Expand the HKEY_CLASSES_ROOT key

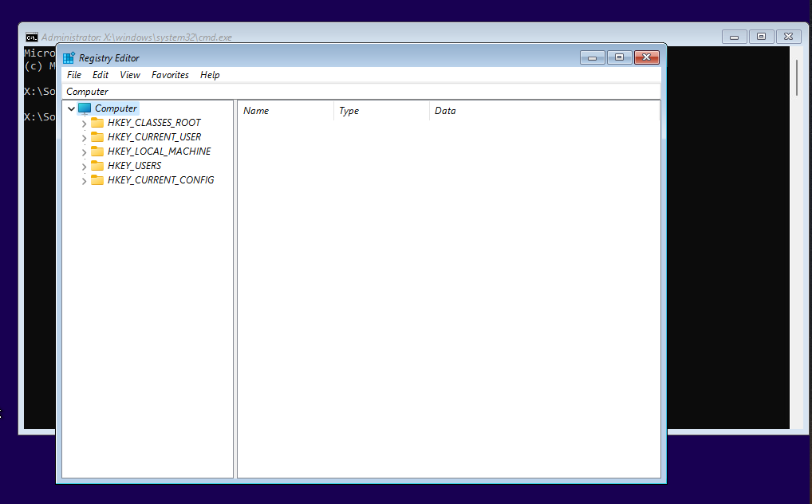click(x=84, y=124)
